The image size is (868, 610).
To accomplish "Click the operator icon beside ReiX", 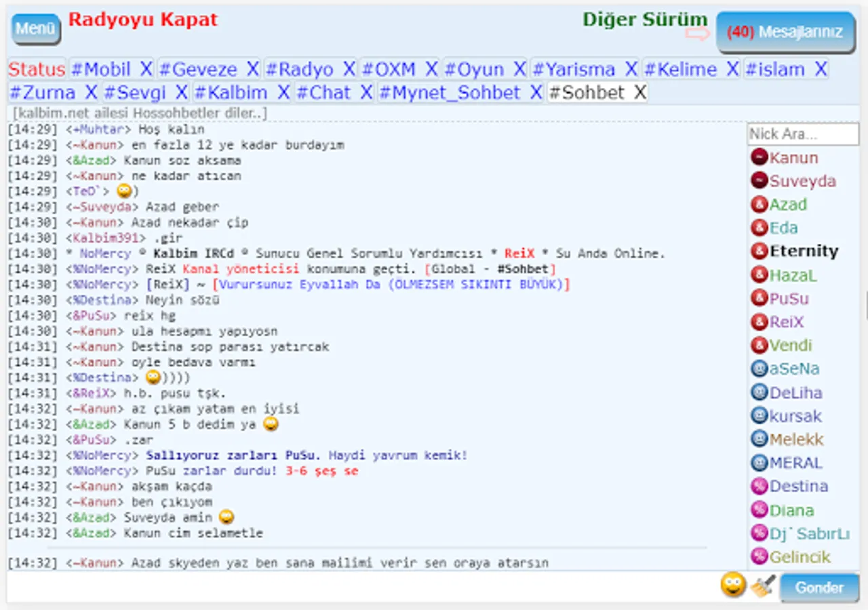I will point(759,322).
